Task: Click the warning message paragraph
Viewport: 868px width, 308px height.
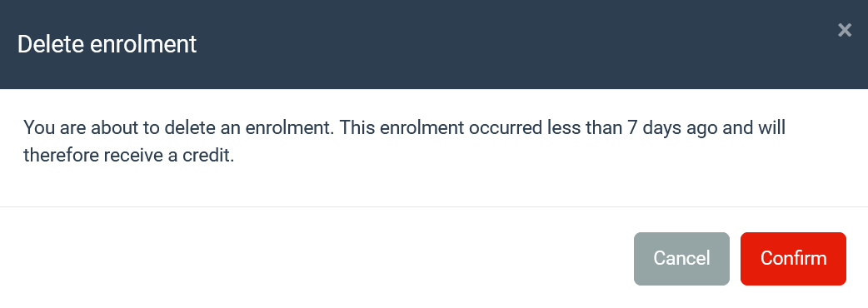Action: (x=404, y=142)
